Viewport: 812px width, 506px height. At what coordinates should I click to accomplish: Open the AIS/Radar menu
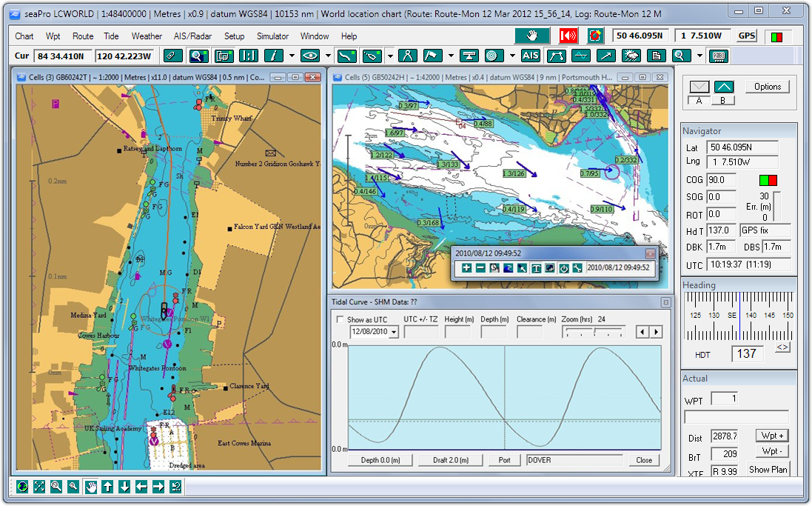[192, 36]
